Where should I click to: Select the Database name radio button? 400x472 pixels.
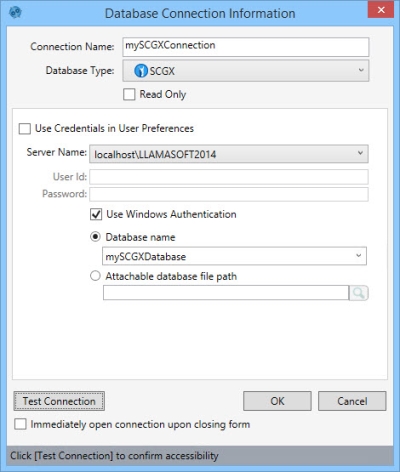(x=95, y=237)
